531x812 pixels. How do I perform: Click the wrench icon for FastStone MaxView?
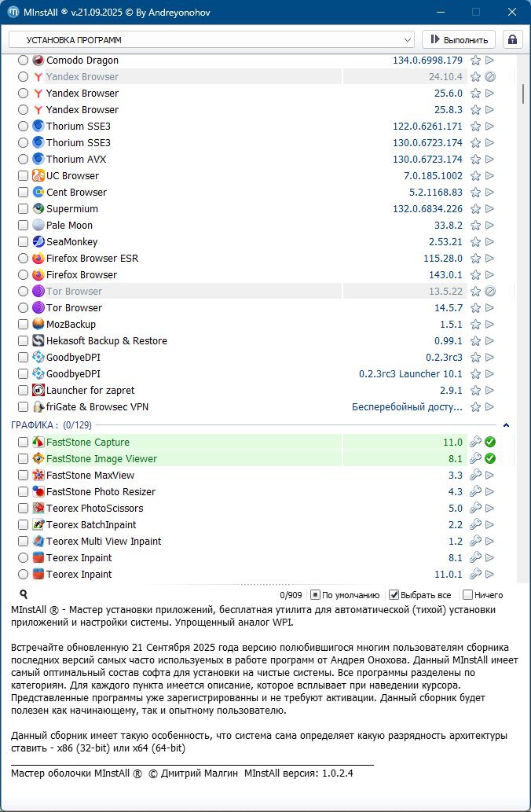[475, 476]
